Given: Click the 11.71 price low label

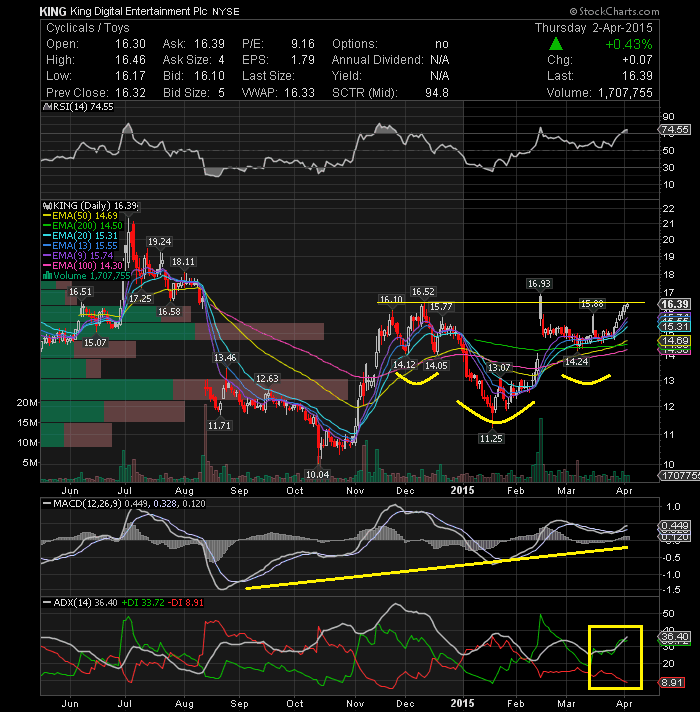Looking at the screenshot, I should (219, 426).
